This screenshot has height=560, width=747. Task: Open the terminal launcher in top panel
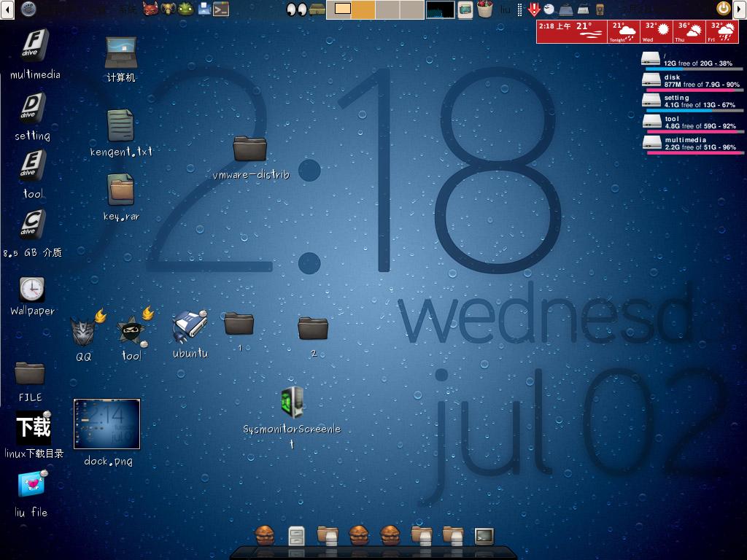pos(221,9)
